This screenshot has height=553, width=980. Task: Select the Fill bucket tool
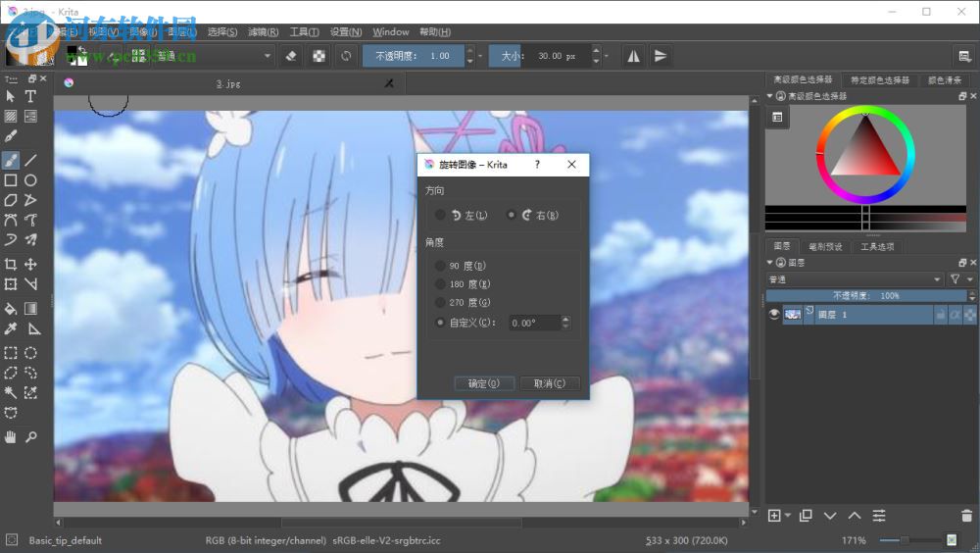(11, 309)
